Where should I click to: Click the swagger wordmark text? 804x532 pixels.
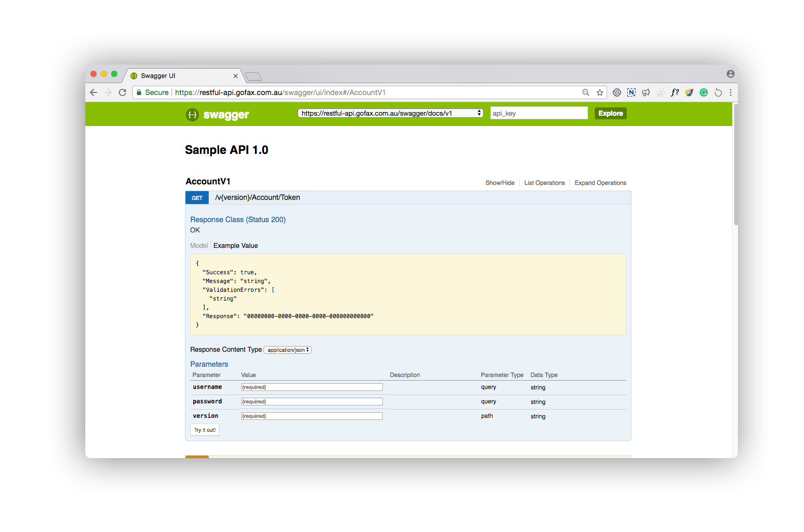pyautogui.click(x=226, y=115)
